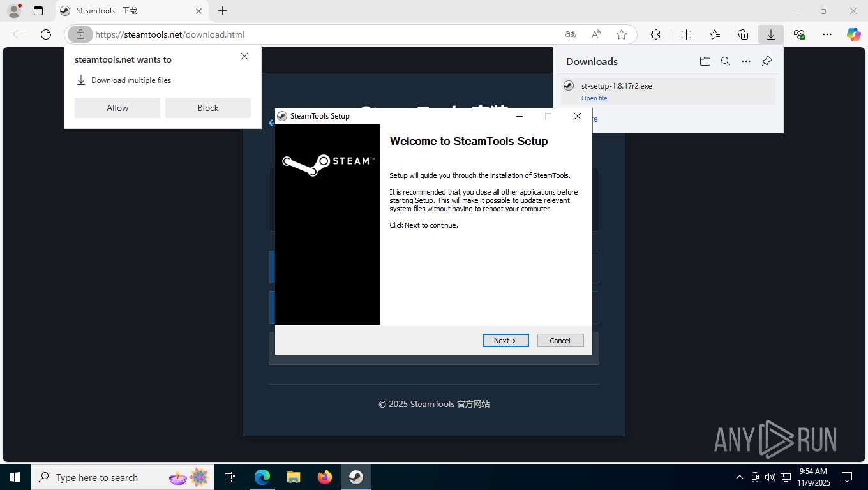
Task: Open the notification center
Action: [847, 477]
